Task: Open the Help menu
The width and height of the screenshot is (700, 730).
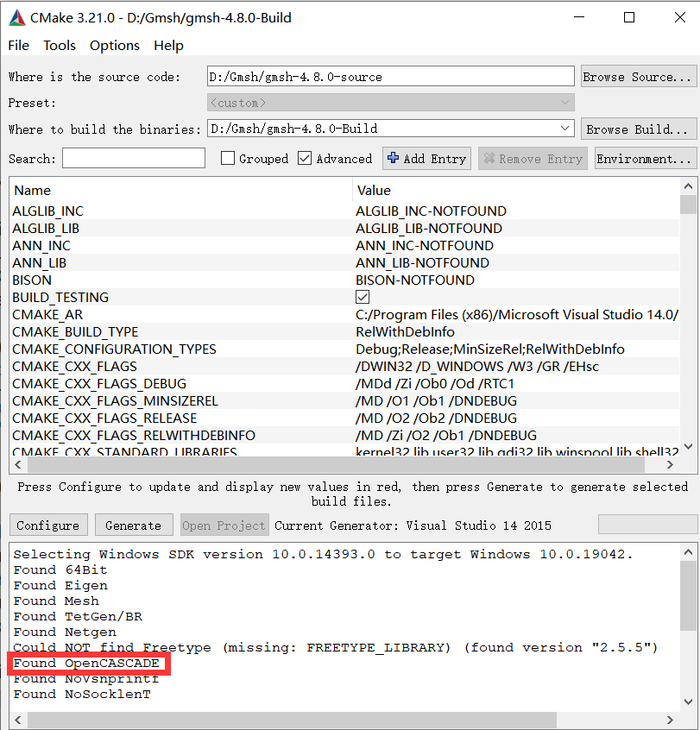Action: (x=168, y=45)
